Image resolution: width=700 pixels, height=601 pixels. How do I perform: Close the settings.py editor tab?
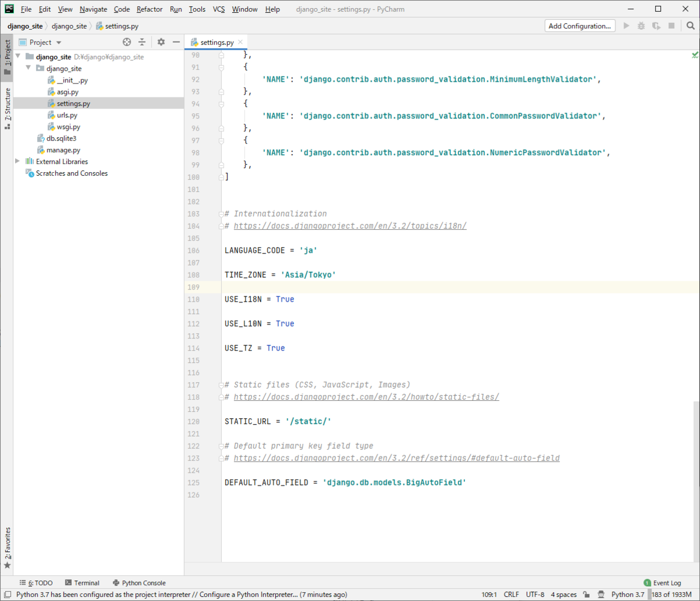click(x=240, y=42)
